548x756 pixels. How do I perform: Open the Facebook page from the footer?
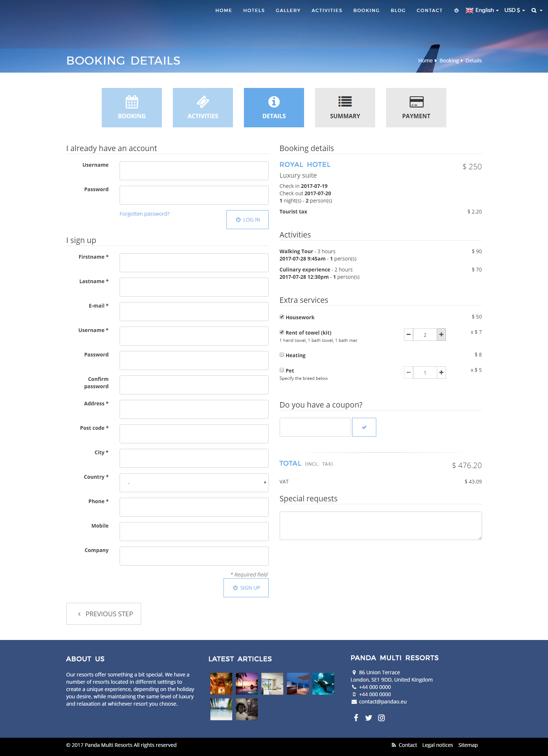[356, 718]
